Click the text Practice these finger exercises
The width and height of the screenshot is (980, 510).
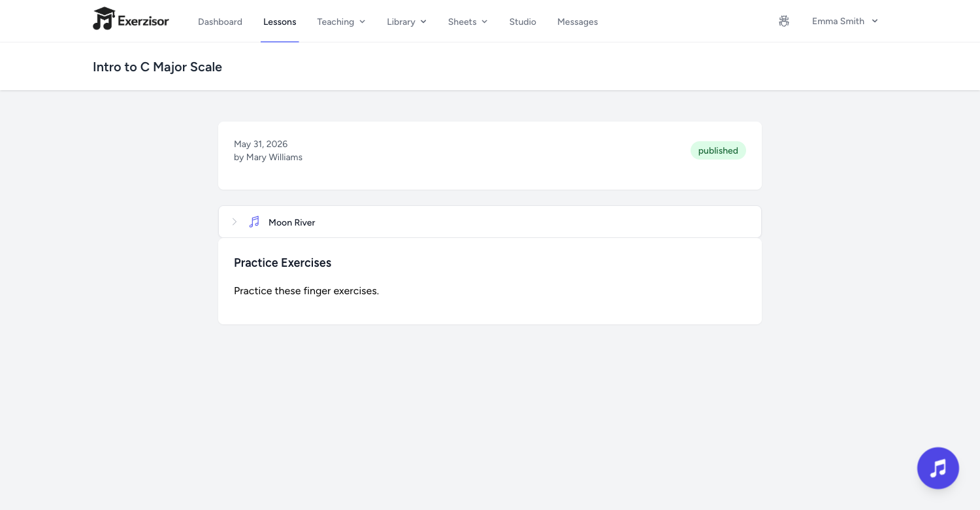tap(306, 291)
